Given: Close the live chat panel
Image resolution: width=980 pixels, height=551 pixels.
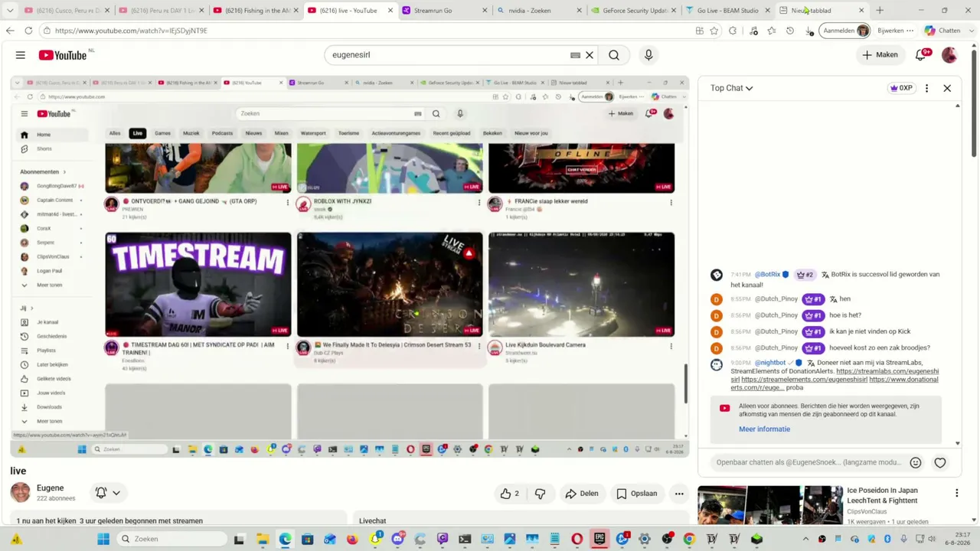Looking at the screenshot, I should [x=947, y=88].
